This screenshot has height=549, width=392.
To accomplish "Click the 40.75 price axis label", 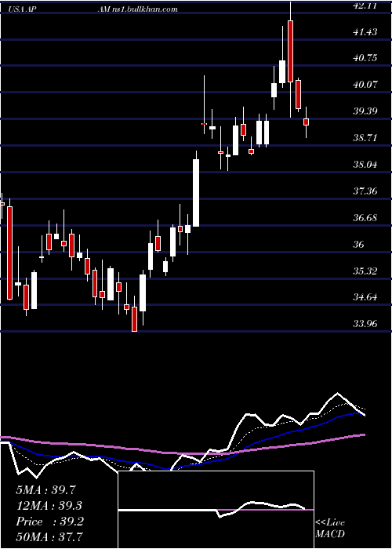I will (365, 58).
